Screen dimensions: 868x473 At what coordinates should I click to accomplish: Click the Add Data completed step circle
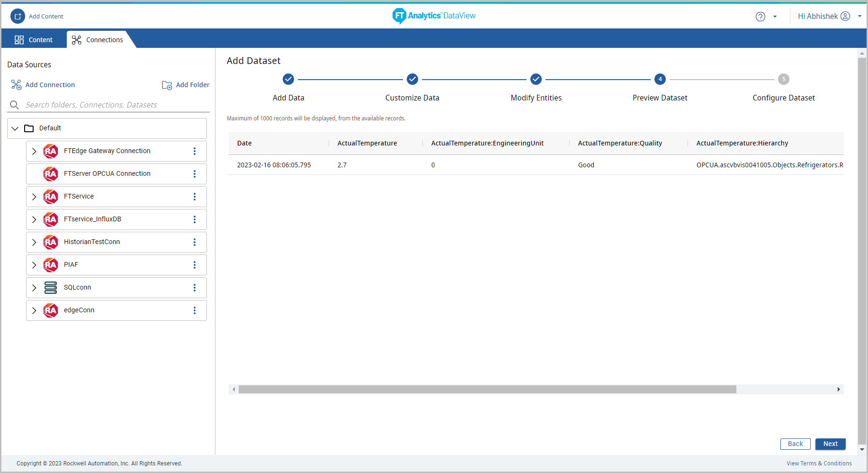tap(288, 79)
